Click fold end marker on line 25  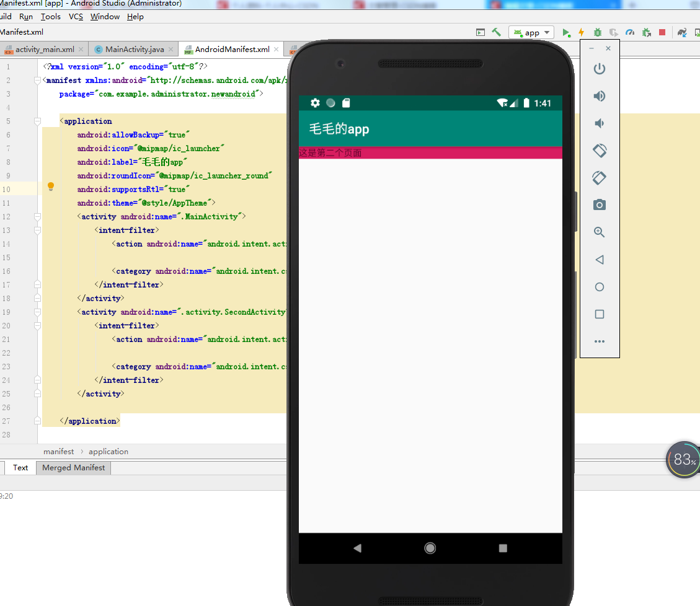tap(37, 394)
